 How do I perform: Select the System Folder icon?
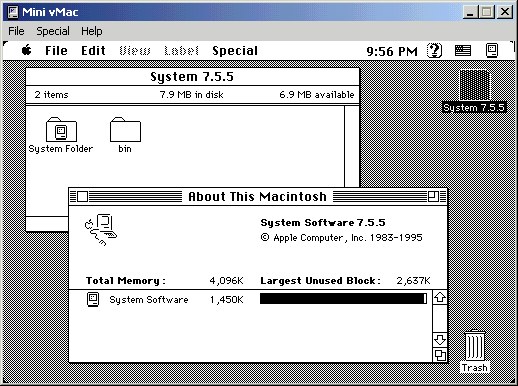[x=61, y=129]
